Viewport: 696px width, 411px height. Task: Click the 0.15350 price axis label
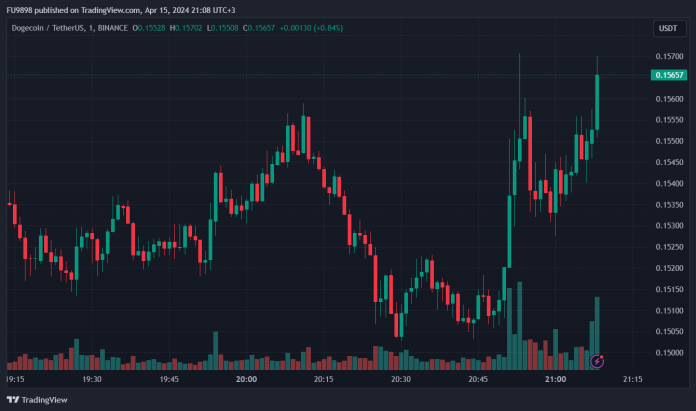pos(669,204)
